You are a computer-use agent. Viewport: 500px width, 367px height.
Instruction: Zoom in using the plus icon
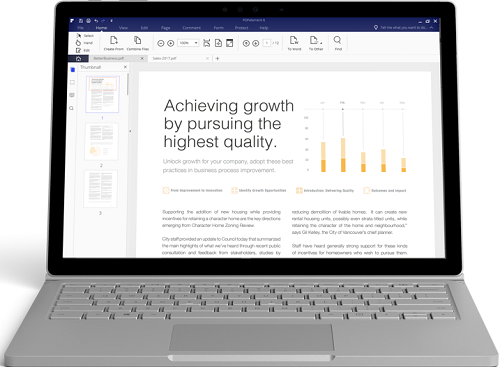pos(171,43)
